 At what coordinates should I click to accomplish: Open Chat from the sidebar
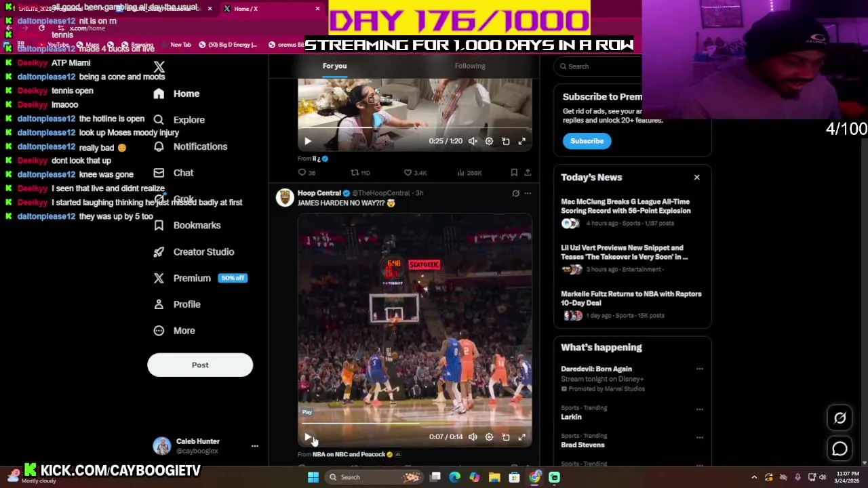(x=174, y=173)
